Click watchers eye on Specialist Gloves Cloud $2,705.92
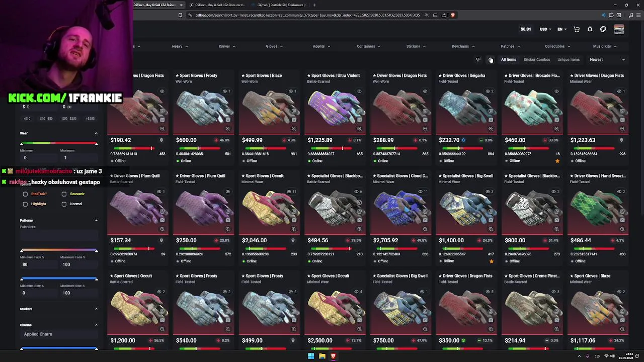Viewport: 644px width, 362px height. [424, 192]
